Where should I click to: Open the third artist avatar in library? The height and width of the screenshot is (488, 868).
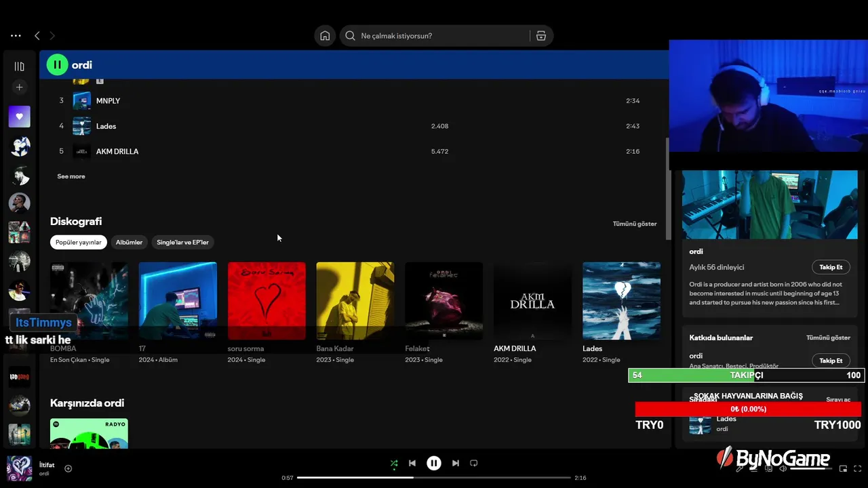[x=19, y=203]
